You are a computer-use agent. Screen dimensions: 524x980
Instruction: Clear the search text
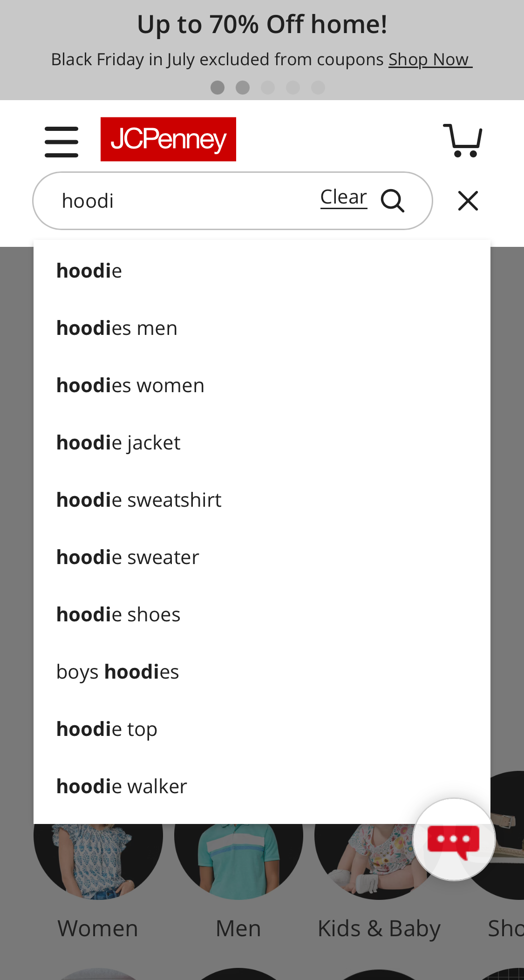(x=343, y=197)
